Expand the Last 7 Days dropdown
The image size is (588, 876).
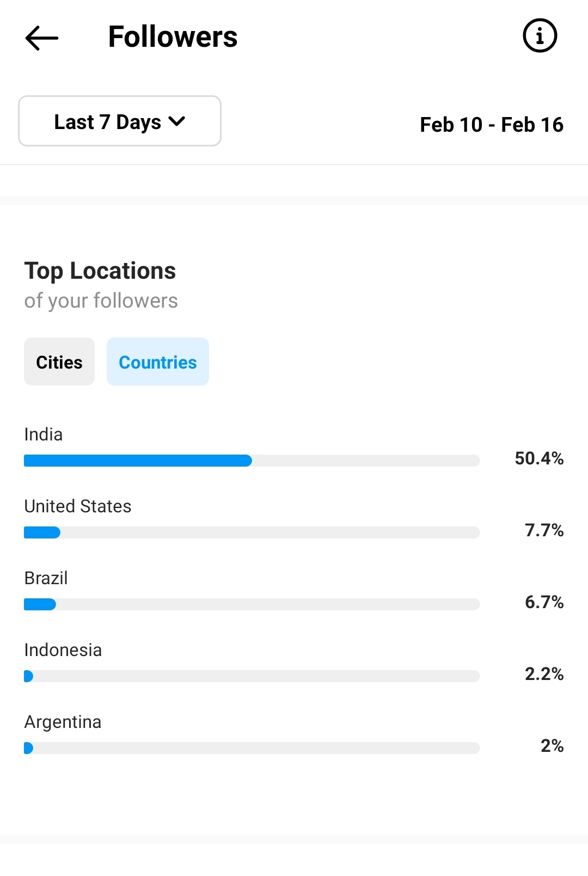pos(120,121)
